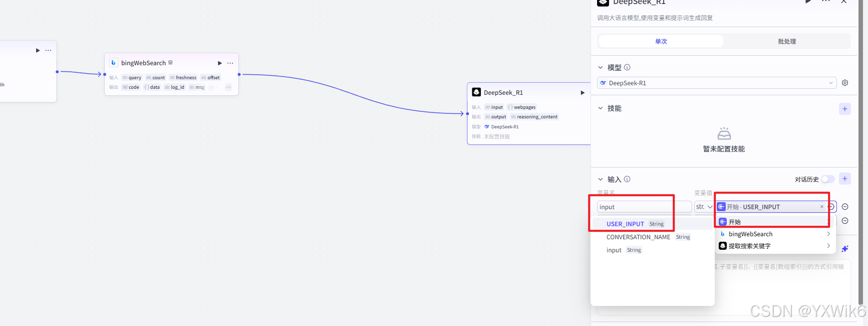The height and width of the screenshot is (326, 868).
Task: Click the small plugin badge beside the bingWebSearch title
Action: click(x=170, y=63)
